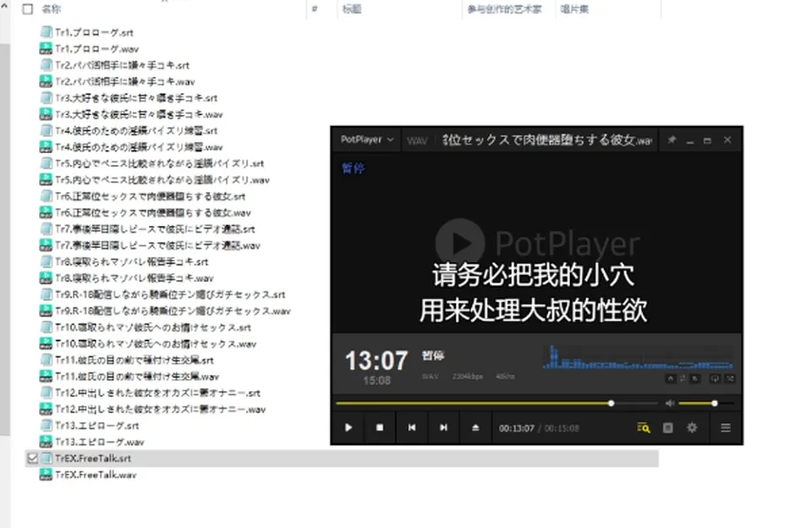Screen dimensions: 812x528
Task: Select the Tr11 .srt subtitle file
Action: pyautogui.click(x=126, y=360)
